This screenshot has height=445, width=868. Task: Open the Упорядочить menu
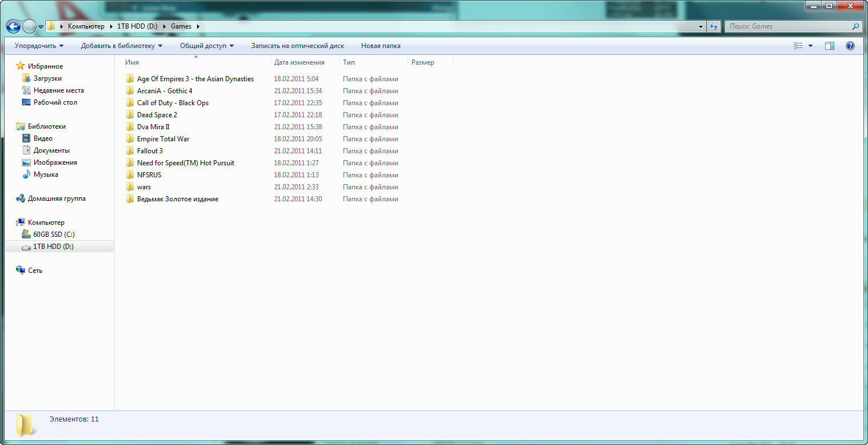point(39,46)
